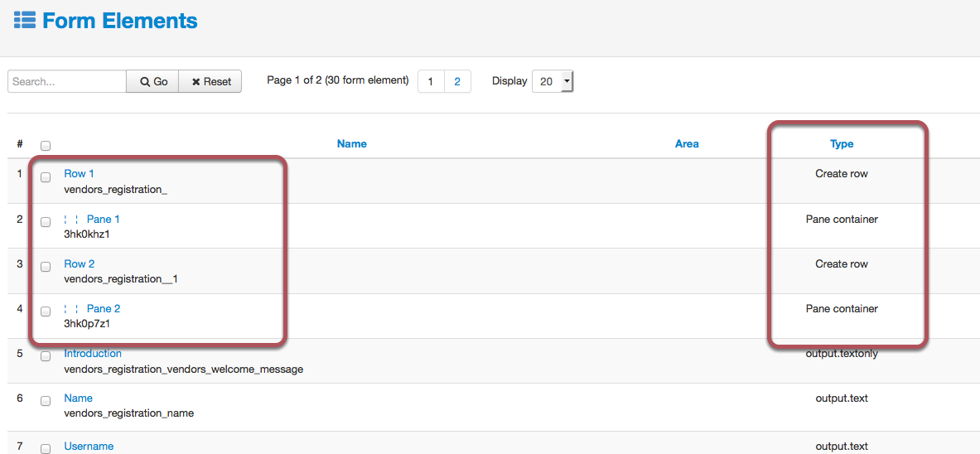Screen dimensions: 980x454
Task: Open the Name element link in row 6
Action: coord(78,398)
